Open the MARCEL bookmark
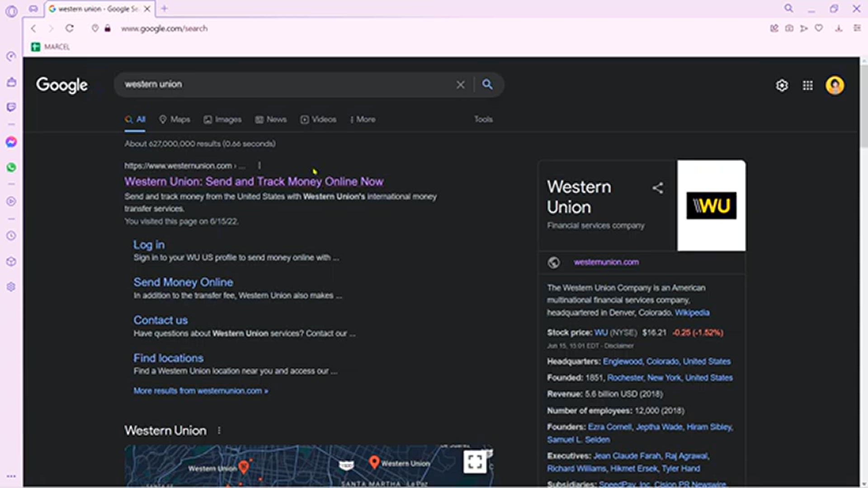Screen dimensions: 868x488 [51, 47]
